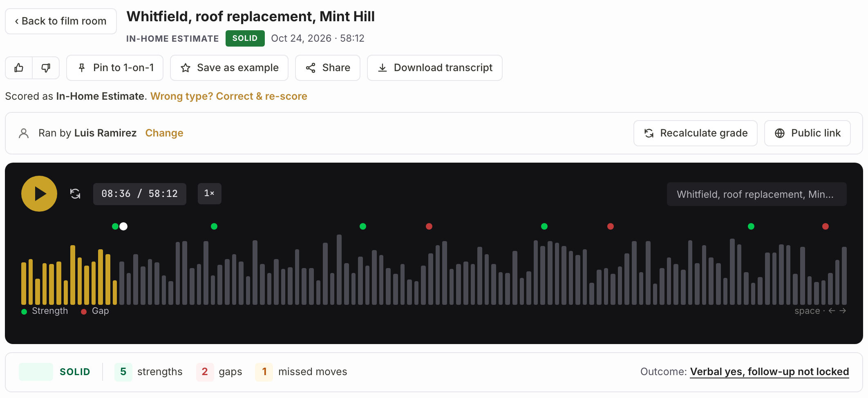This screenshot has height=398, width=868.
Task: Open 'Wrong type? Correct & re-score' link
Action: tap(229, 96)
